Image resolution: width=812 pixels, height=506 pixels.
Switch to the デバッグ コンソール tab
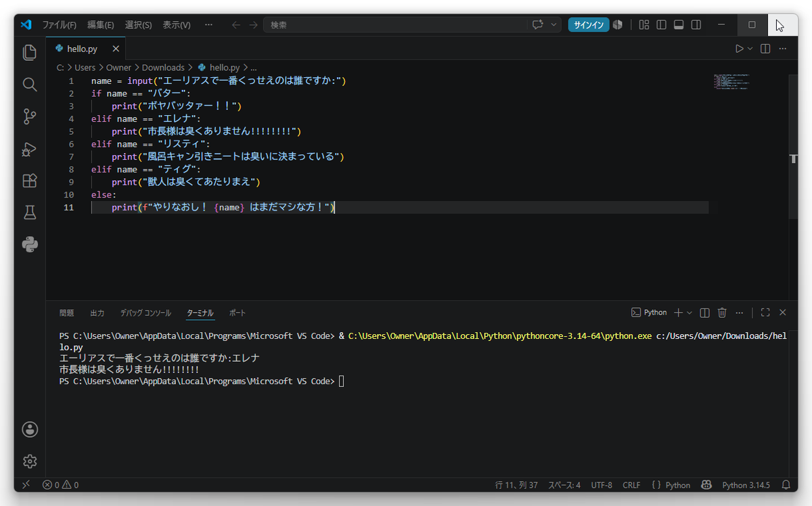[145, 313]
